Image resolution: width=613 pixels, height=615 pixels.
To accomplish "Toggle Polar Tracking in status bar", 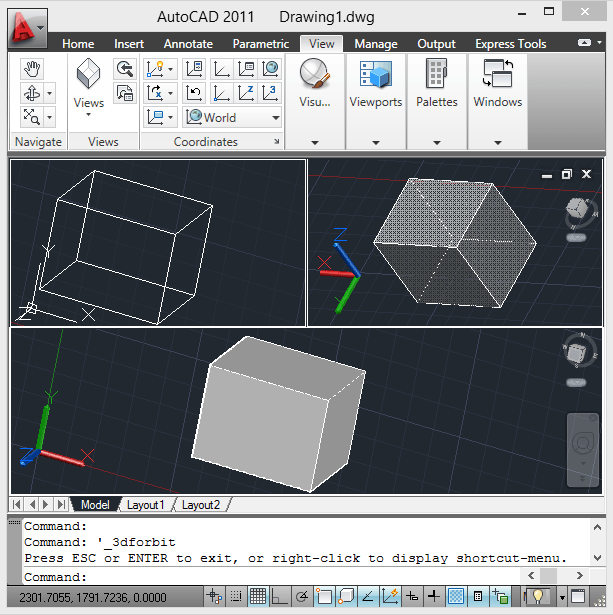I will click(x=301, y=597).
